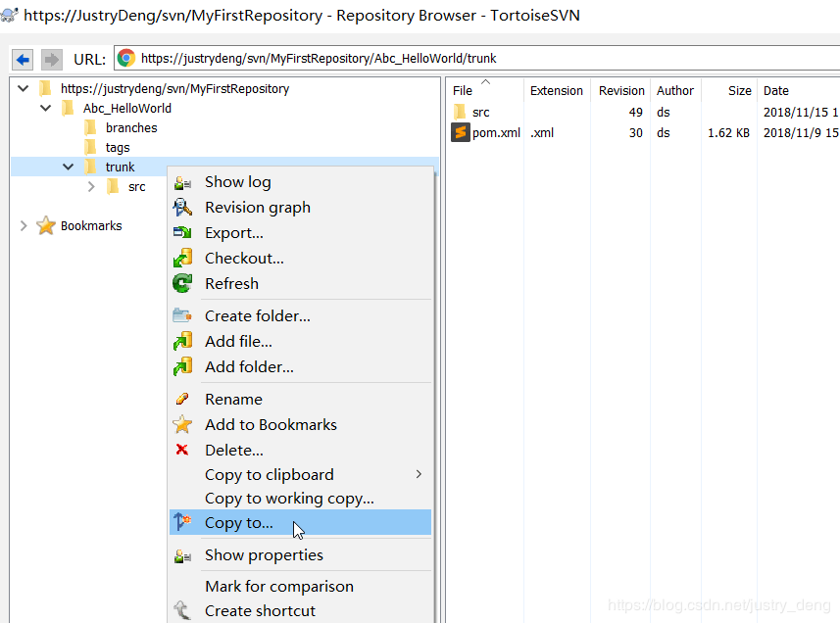Click revision 49 cell of src row
The height and width of the screenshot is (623, 840).
click(x=635, y=113)
